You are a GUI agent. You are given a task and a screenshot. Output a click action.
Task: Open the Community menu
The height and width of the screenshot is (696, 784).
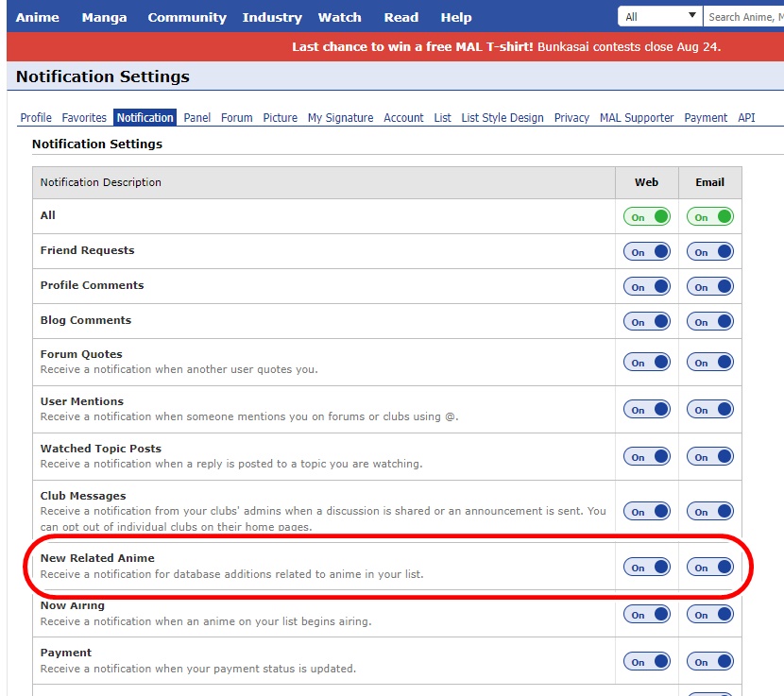pyautogui.click(x=187, y=18)
